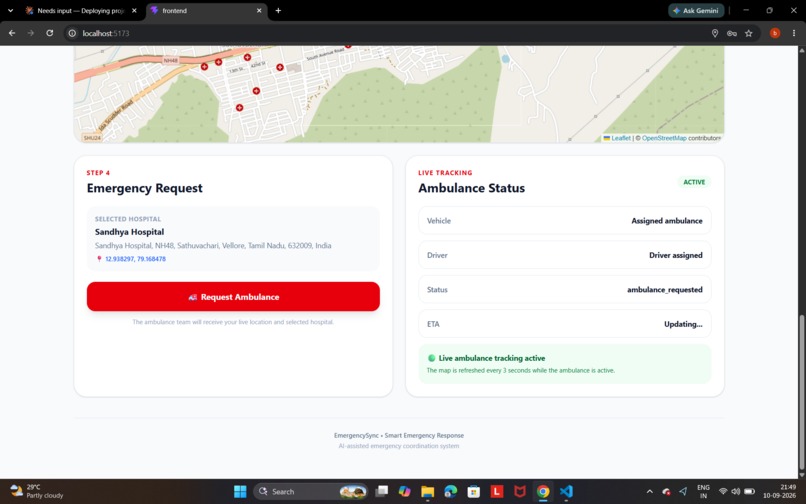Open the Leaflet attribution link
Screen dimensions: 806x504
[x=620, y=138]
